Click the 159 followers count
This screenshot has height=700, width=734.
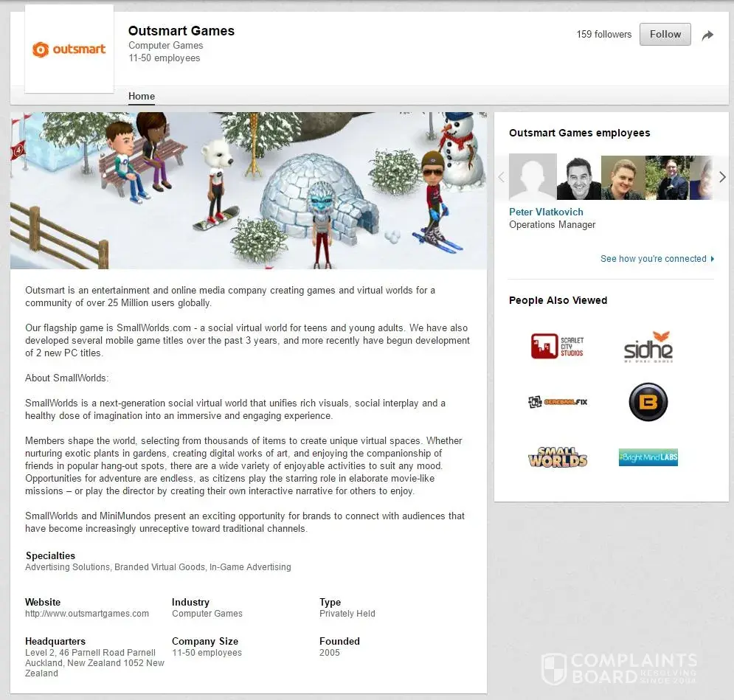click(x=603, y=34)
